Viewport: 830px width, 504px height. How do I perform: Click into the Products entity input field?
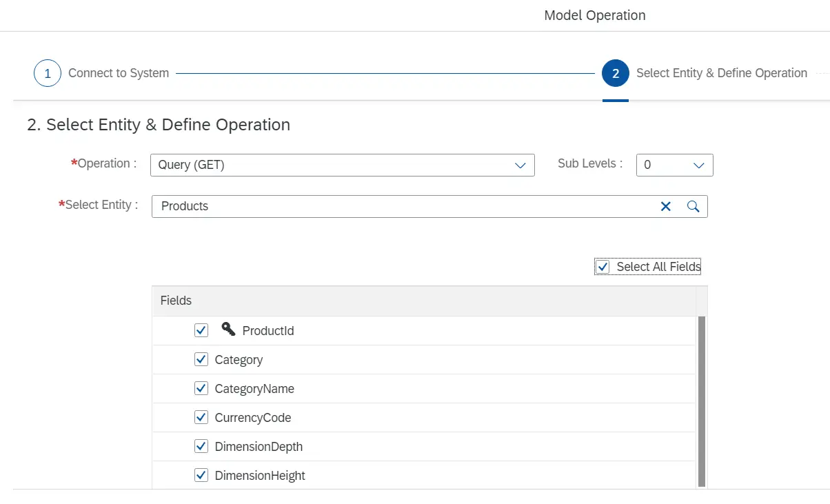click(x=400, y=206)
